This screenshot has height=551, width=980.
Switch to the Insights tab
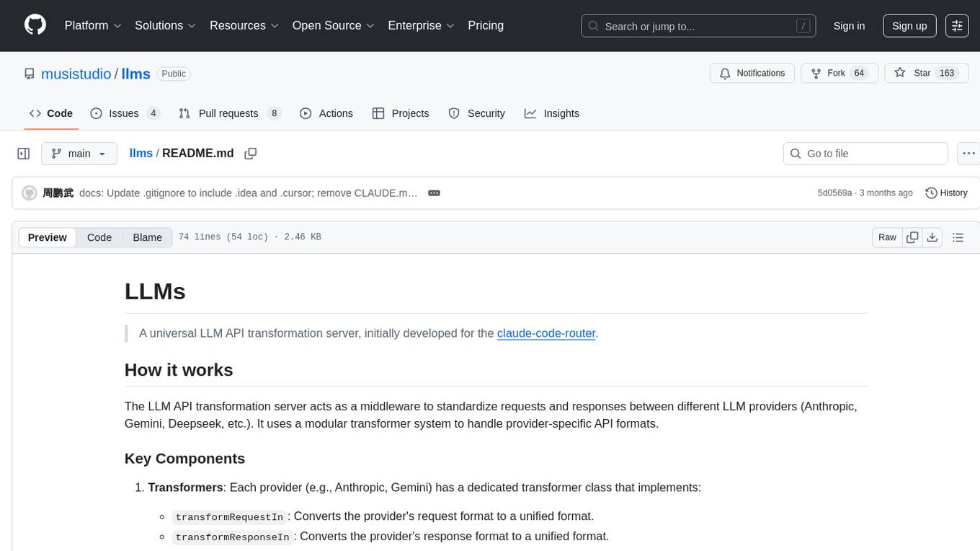552,113
